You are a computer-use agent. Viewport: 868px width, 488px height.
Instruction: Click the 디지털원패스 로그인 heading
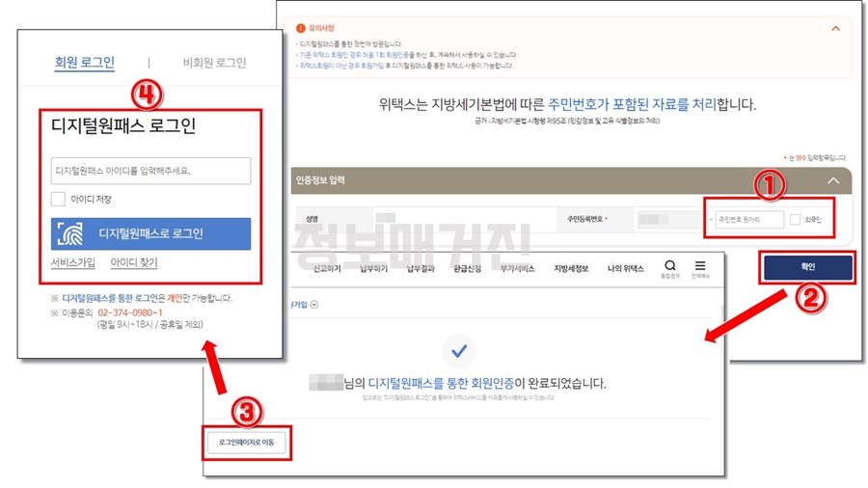123,126
